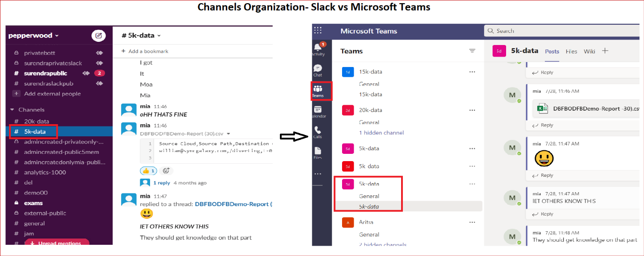The width and height of the screenshot is (644, 256).
Task: Open analytics-1000 channel
Action: (45, 172)
